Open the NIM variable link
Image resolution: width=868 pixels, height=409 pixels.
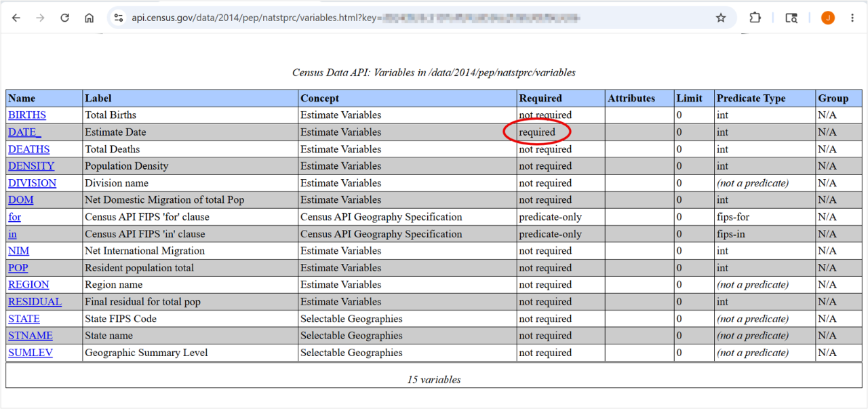coord(18,251)
